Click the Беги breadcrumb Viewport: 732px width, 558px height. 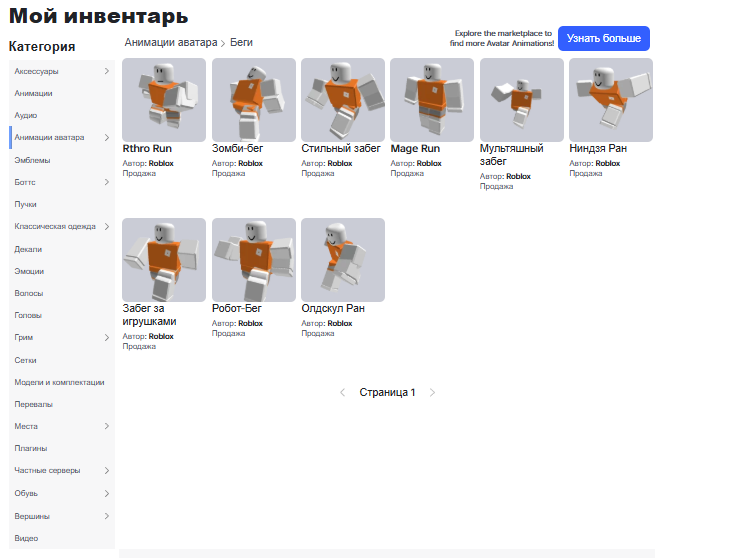pos(241,42)
